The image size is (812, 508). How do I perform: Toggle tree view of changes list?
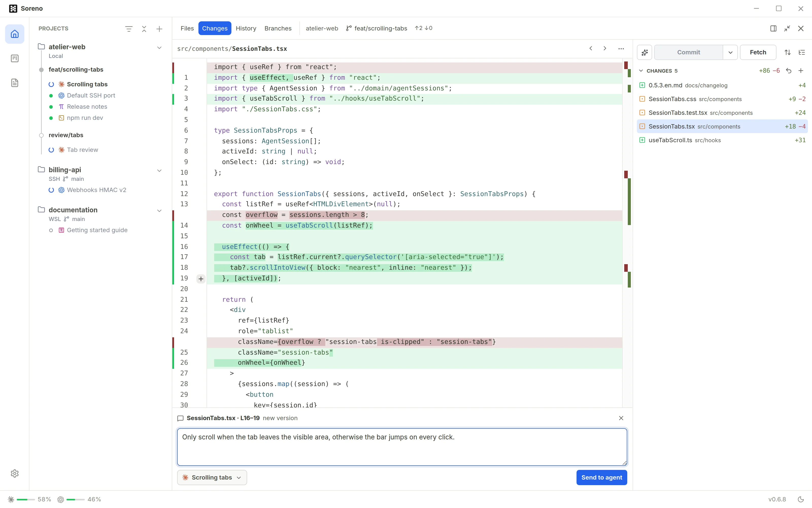(x=802, y=52)
